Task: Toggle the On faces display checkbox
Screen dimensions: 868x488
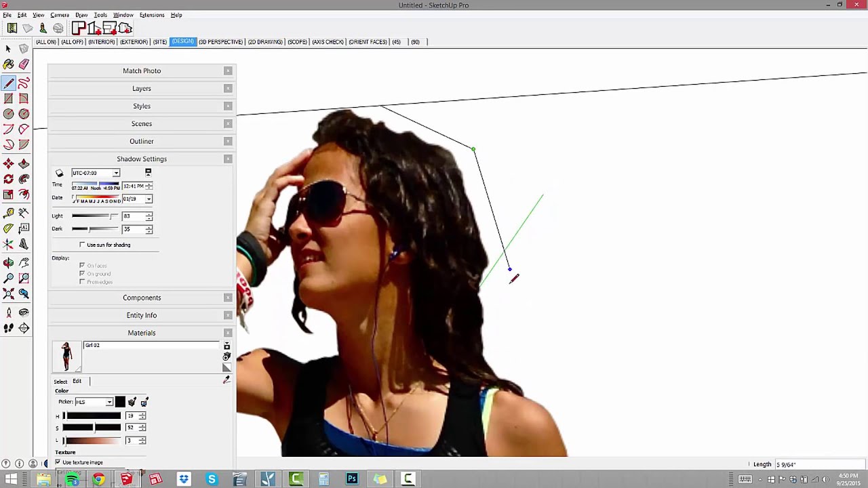Action: click(82, 266)
